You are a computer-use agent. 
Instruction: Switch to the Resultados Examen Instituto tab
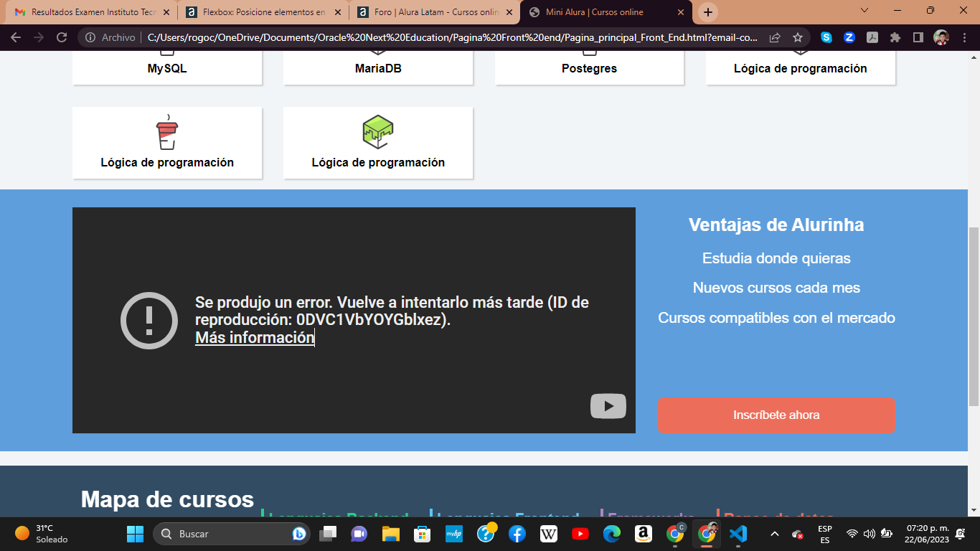pos(93,12)
